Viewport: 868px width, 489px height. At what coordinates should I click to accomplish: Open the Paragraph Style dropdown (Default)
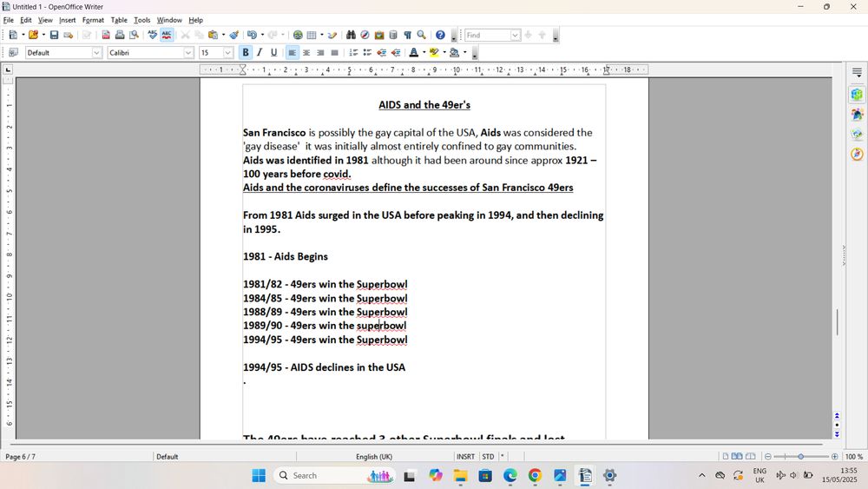97,53
